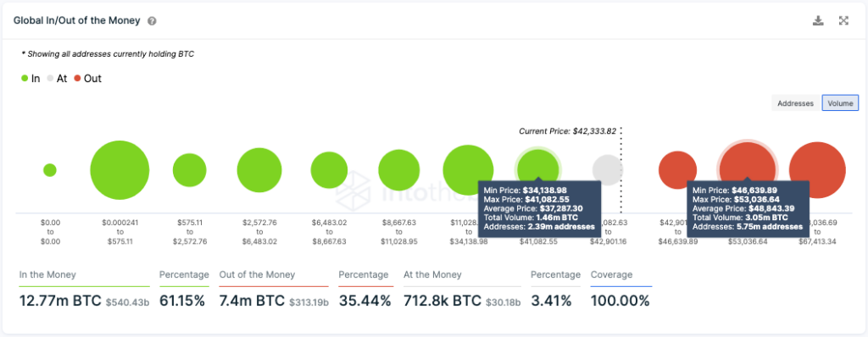
Task: Click the gray At the Money bubble
Action: tap(607, 170)
